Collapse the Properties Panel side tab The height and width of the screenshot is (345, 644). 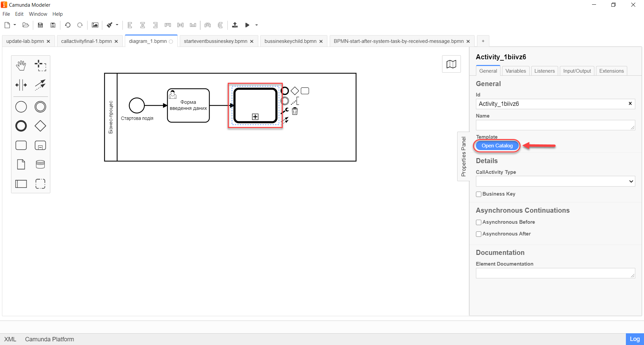464,156
